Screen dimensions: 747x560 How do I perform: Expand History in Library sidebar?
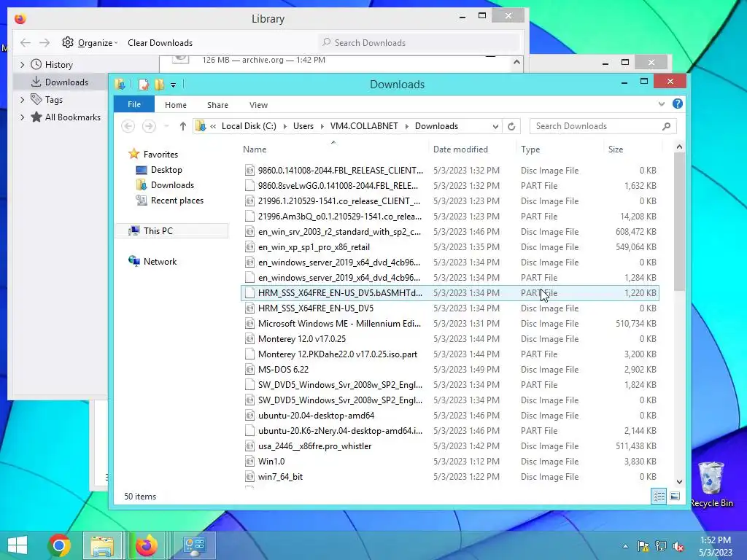tap(23, 65)
